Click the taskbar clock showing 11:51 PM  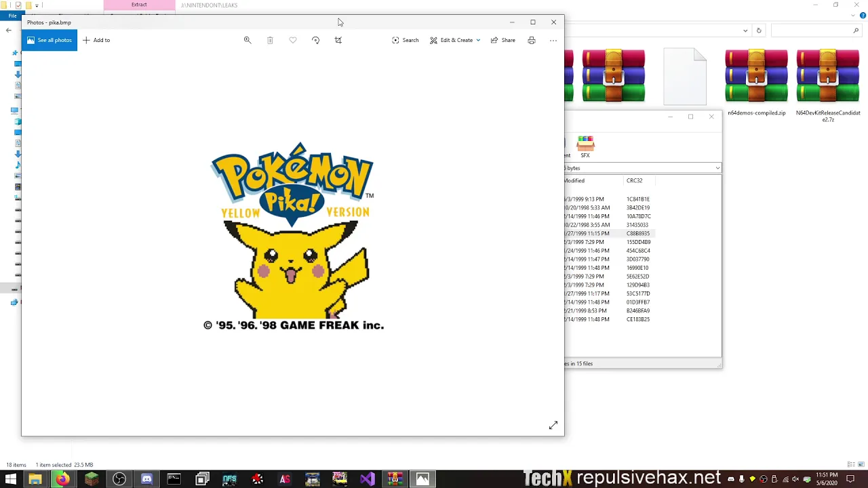(x=827, y=479)
